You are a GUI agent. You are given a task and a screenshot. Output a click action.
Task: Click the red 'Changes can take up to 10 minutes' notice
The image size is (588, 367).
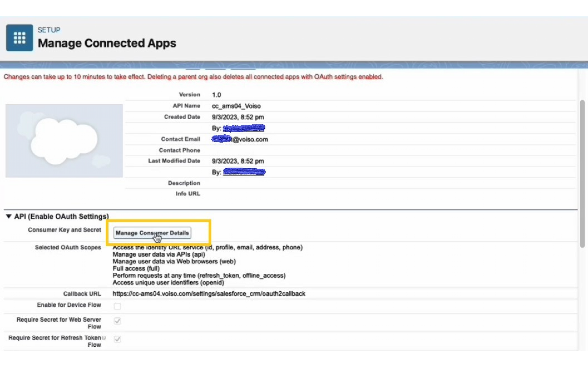click(193, 77)
